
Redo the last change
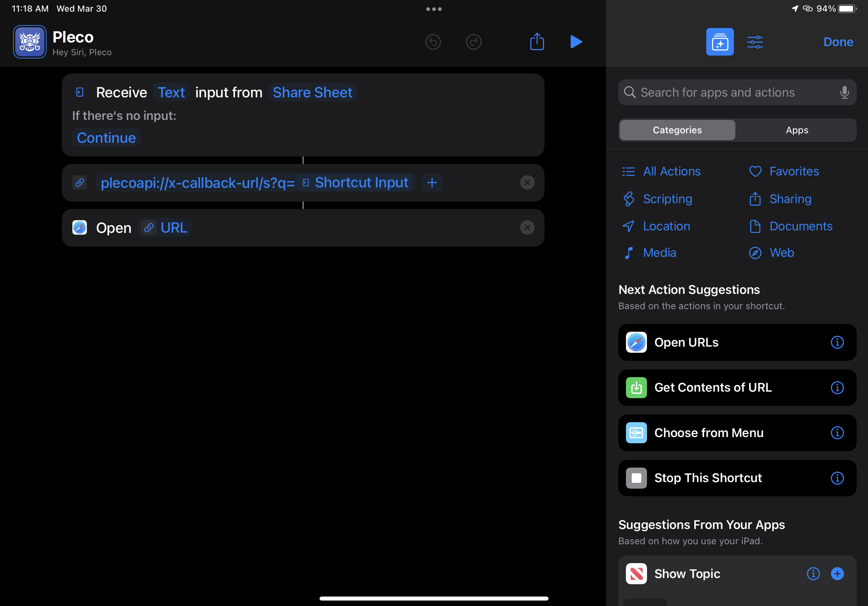point(474,42)
